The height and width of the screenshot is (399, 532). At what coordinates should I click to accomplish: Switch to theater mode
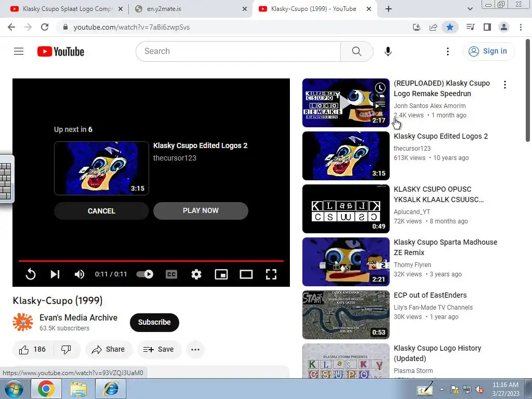tap(246, 274)
